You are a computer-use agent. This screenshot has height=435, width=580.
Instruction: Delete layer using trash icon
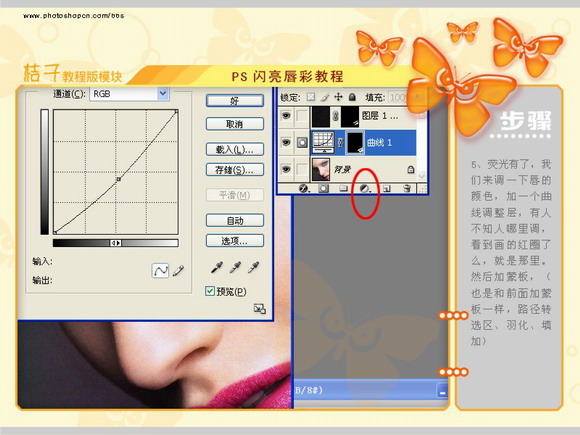(407, 189)
